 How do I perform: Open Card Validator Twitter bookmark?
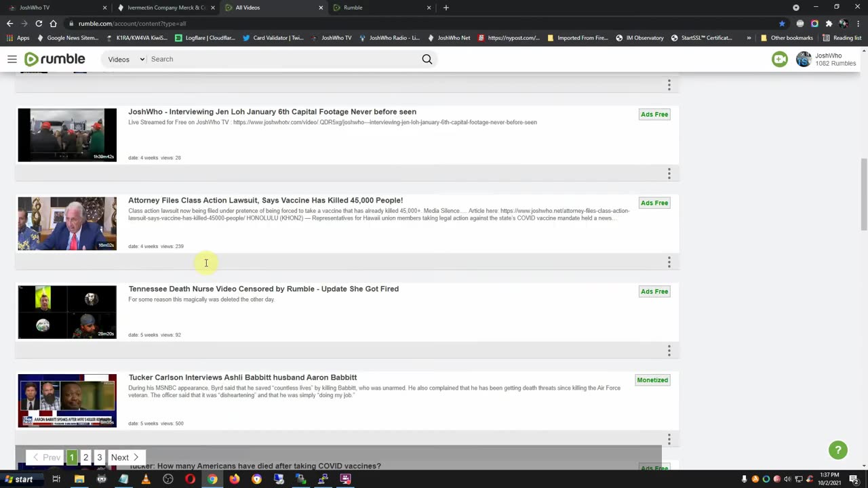tap(273, 38)
